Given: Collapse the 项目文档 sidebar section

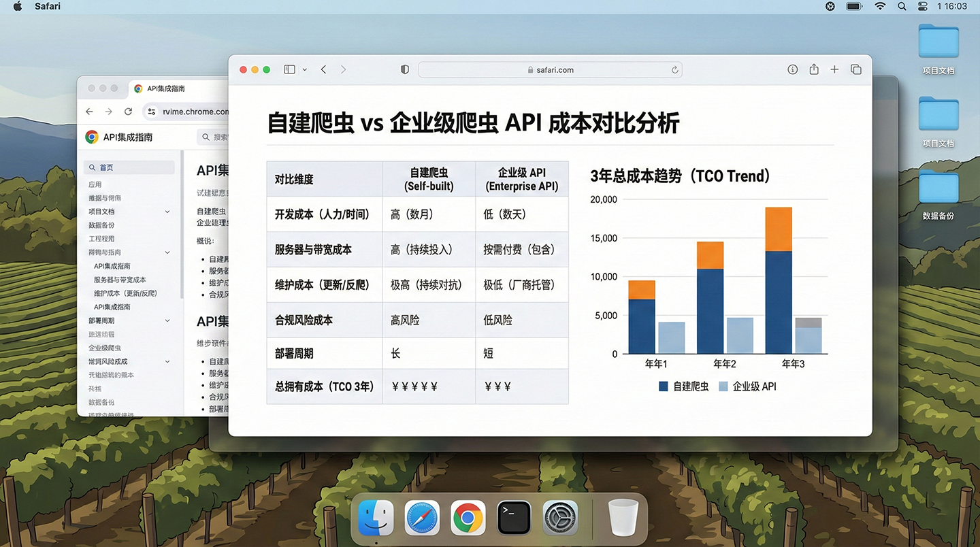Looking at the screenshot, I should [x=167, y=211].
